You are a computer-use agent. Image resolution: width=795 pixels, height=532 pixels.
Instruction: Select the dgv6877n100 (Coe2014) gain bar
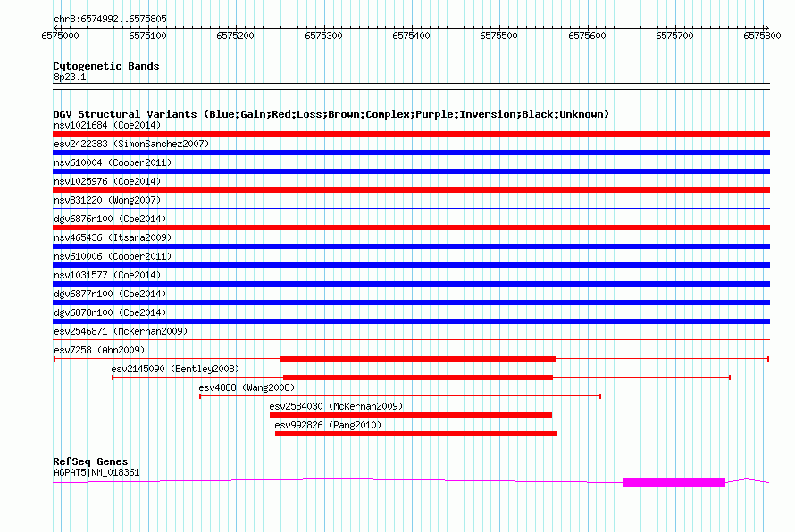[x=411, y=303]
